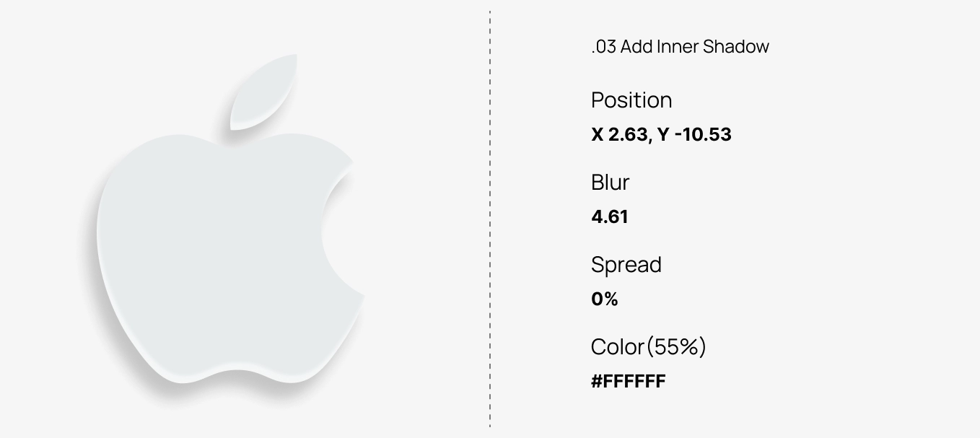Click the '.03 Add Inner Shadow' heading
This screenshot has width=980, height=438.
pyautogui.click(x=680, y=47)
